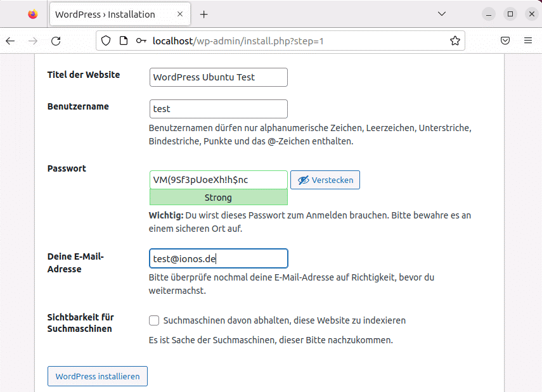
Task: Reload the page with the refresh icon
Action: (56, 41)
